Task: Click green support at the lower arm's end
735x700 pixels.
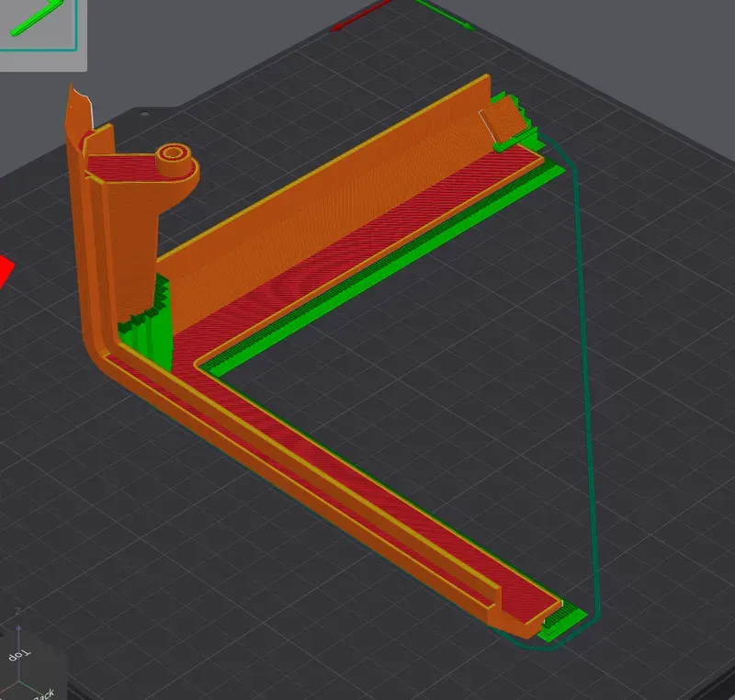Action: pos(562,623)
